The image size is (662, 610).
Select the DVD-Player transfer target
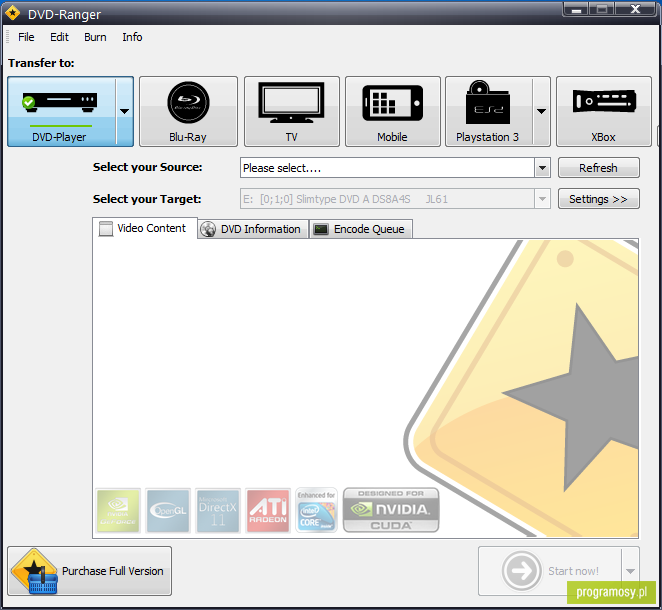click(x=62, y=111)
